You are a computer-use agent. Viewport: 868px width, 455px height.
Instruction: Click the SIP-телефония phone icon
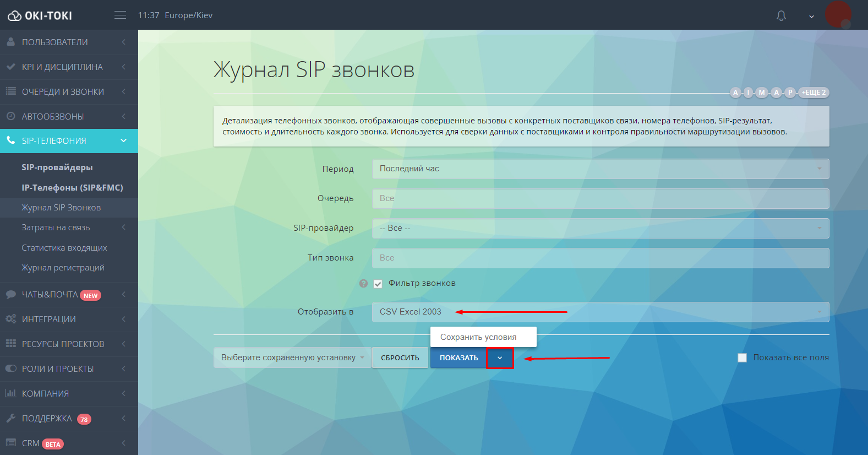tap(10, 140)
